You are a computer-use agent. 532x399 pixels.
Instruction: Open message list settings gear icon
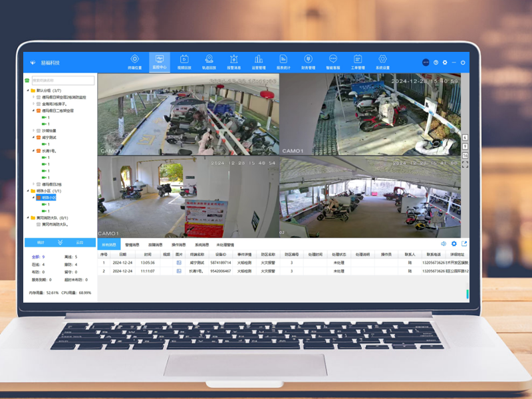tap(454, 243)
